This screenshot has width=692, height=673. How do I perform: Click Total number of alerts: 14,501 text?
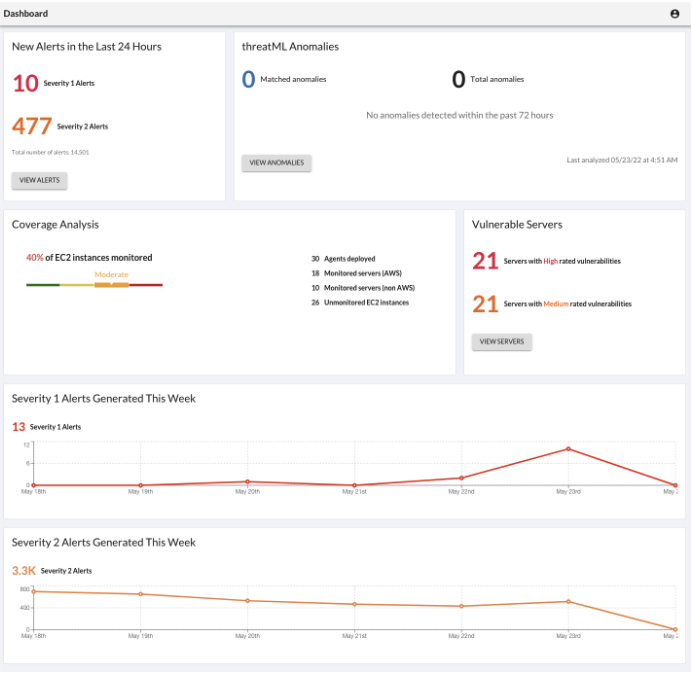click(50, 152)
